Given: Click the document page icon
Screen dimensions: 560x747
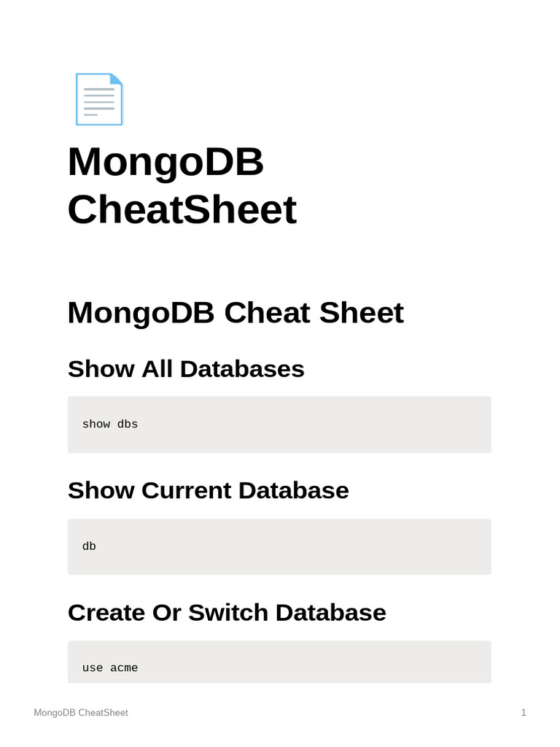Looking at the screenshot, I should pos(98,99).
